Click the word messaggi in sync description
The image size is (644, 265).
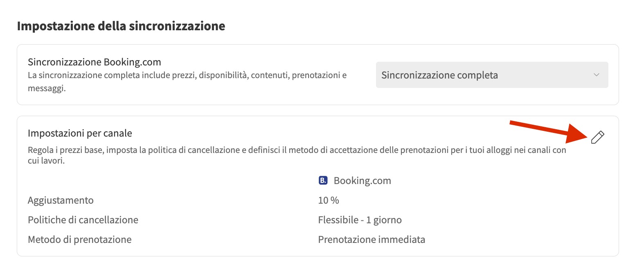click(46, 88)
